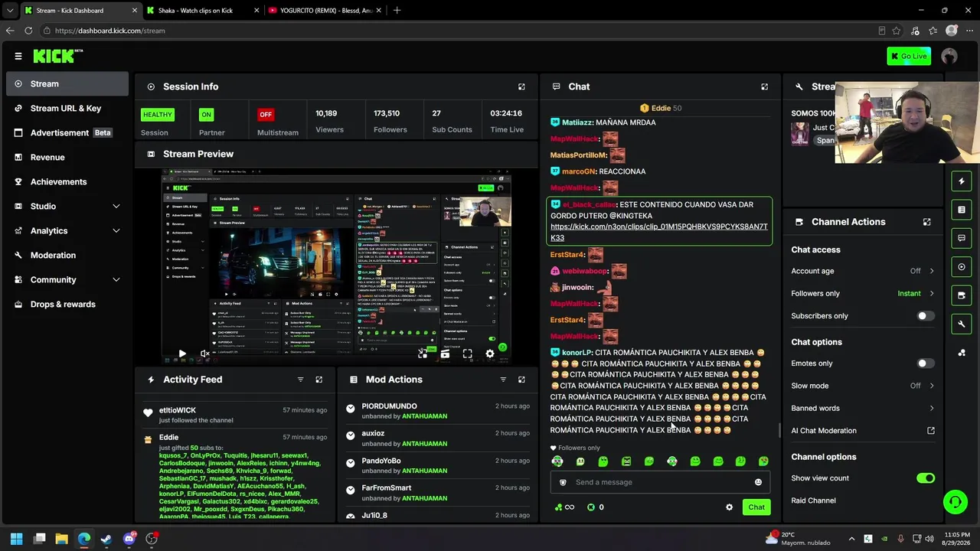This screenshot has height=551, width=980.
Task: Open File Explorer from the taskbar
Action: pyautogui.click(x=62, y=539)
